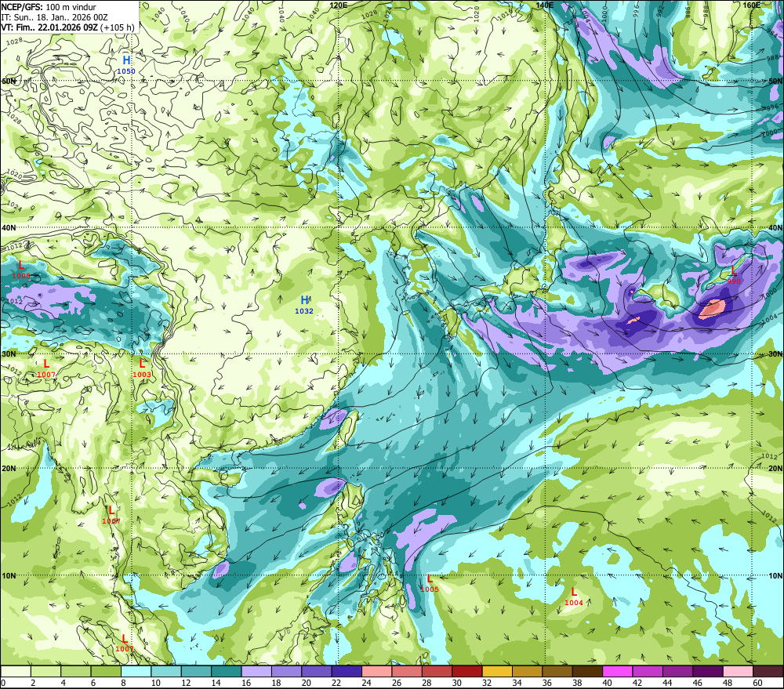Screen dimensions: 784x689
Task: Pick the gold 32–34 legend swatch
Action: 497,671
